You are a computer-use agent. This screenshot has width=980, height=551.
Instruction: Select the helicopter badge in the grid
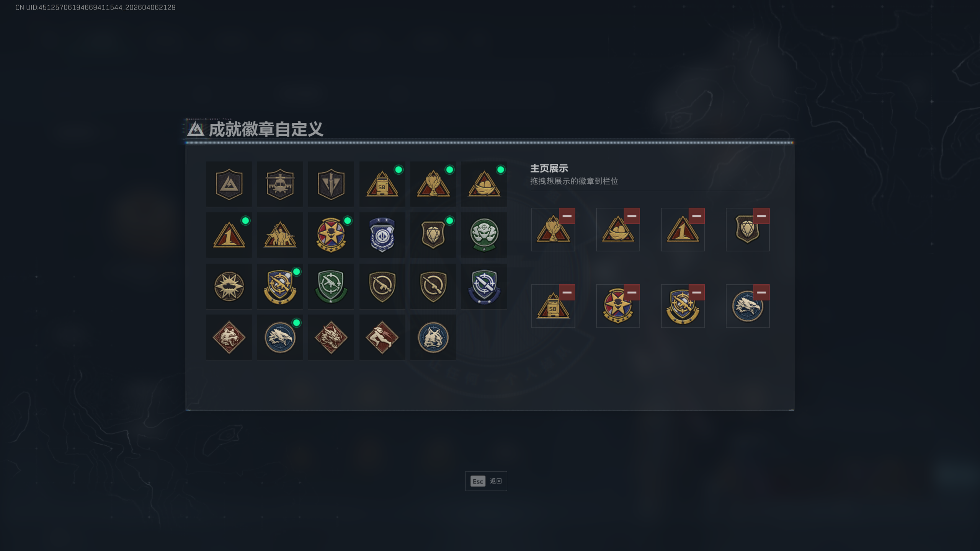pyautogui.click(x=280, y=184)
